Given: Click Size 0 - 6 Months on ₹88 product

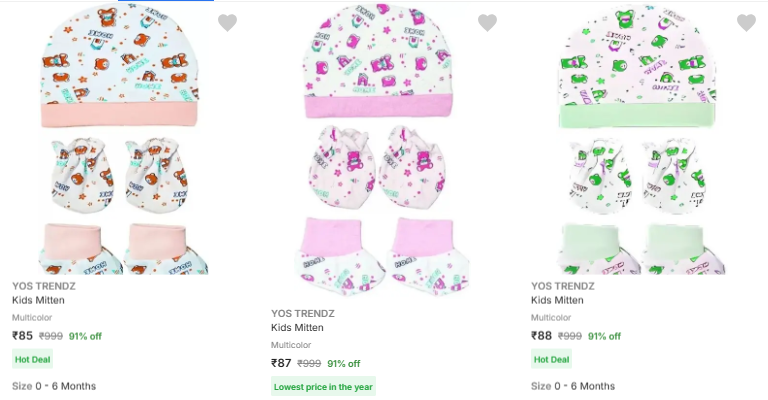Looking at the screenshot, I should point(573,386).
